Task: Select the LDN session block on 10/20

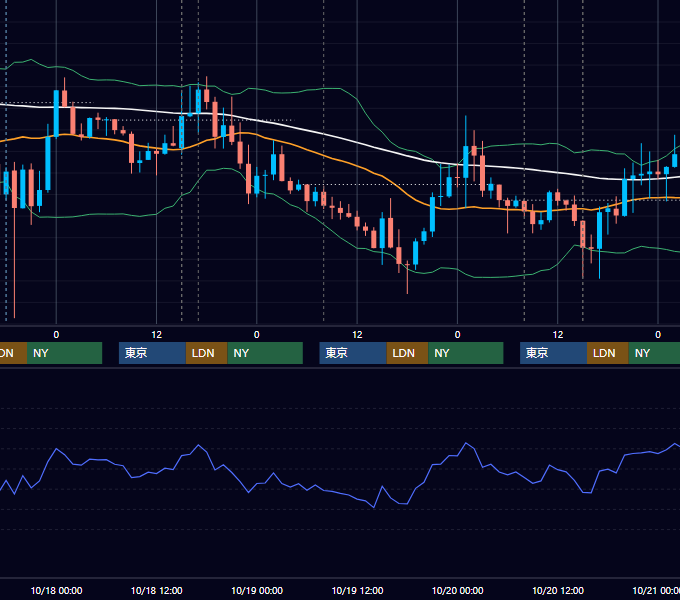Action: click(608, 353)
